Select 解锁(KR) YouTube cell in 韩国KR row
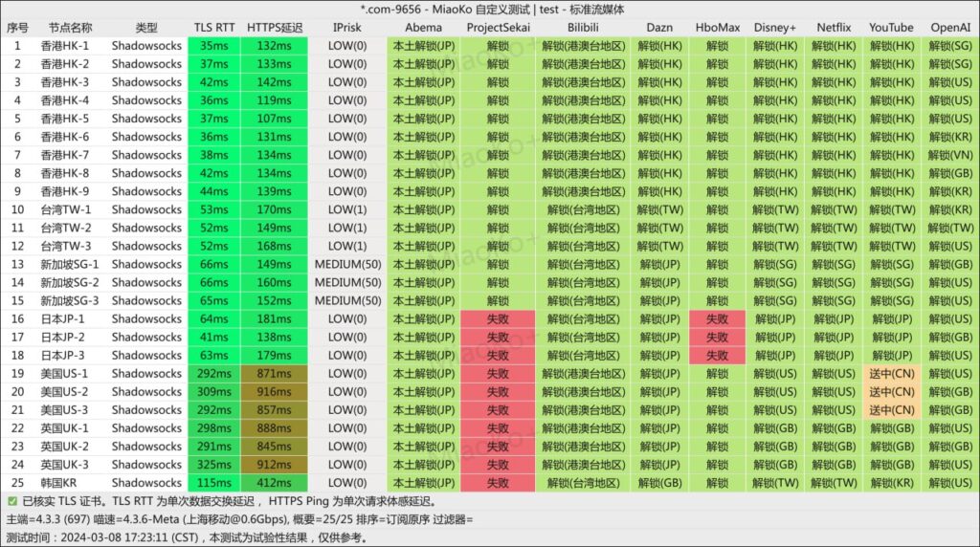Screen dimensions: 980x547 pyautogui.click(x=891, y=483)
